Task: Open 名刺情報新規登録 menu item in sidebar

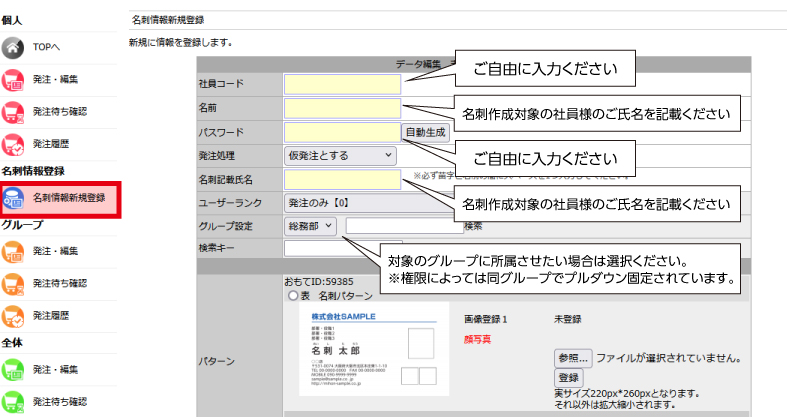Action: [x=68, y=198]
